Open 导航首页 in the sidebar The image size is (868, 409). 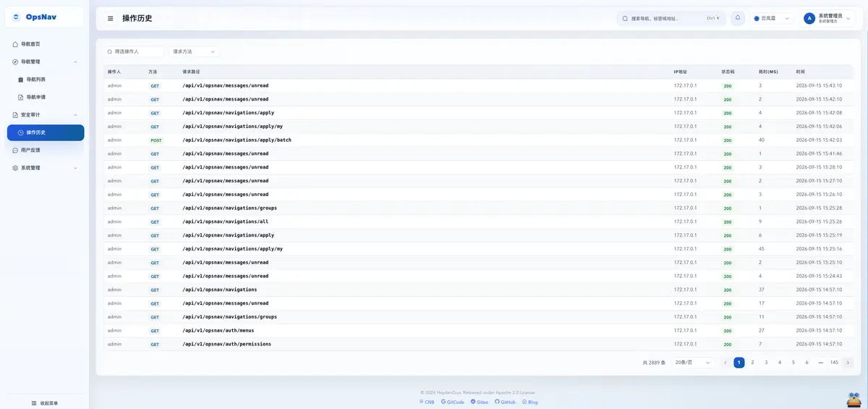46,44
